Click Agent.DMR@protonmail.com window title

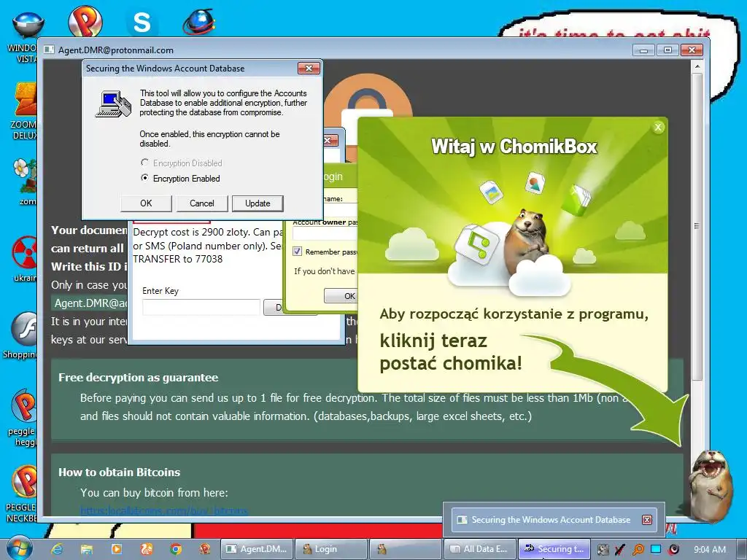coord(116,50)
